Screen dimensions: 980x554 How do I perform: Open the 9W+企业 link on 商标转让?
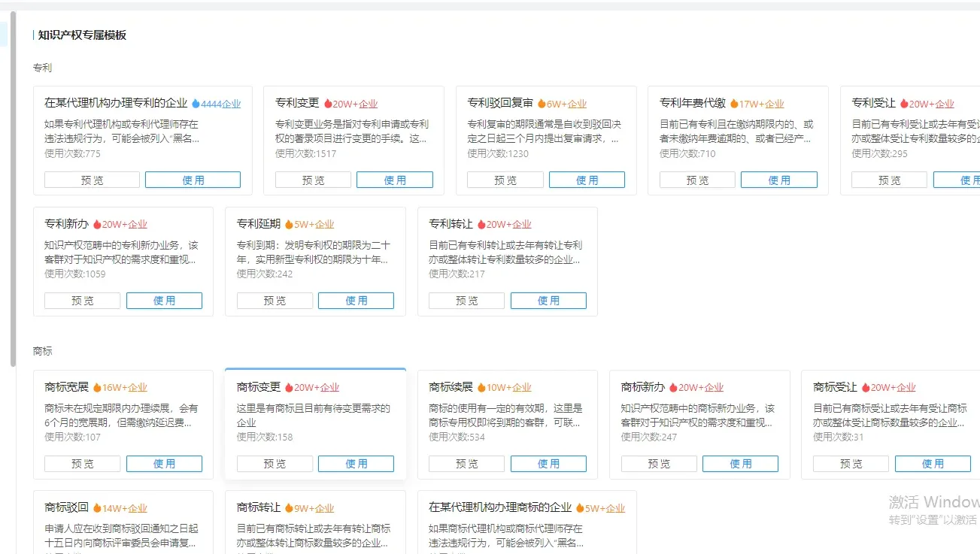(314, 508)
